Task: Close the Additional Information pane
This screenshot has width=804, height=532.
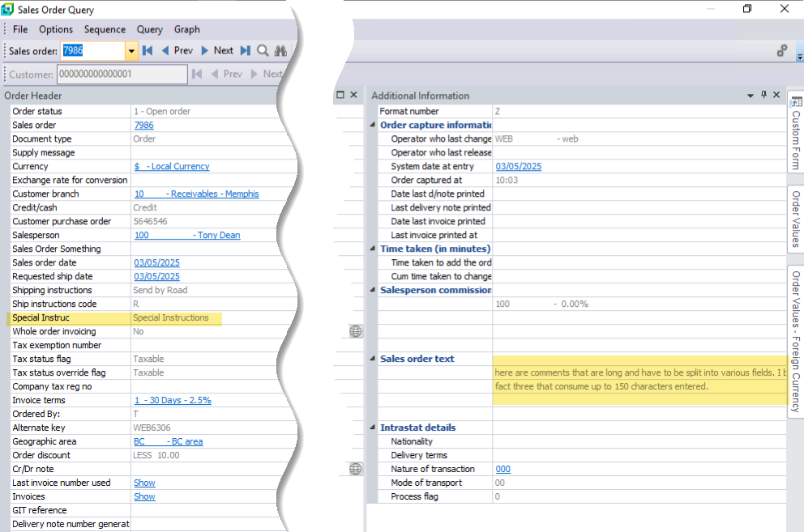Action: pos(776,95)
